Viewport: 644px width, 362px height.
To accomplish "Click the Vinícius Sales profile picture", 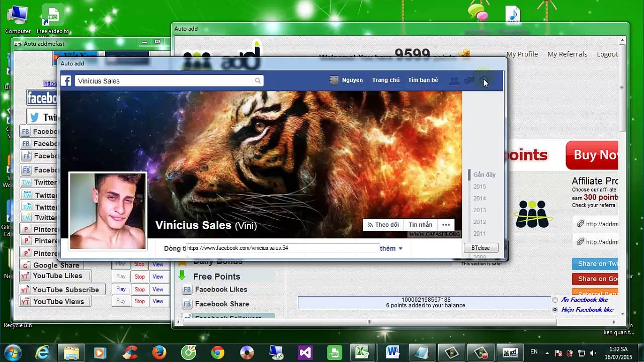I will tap(108, 211).
